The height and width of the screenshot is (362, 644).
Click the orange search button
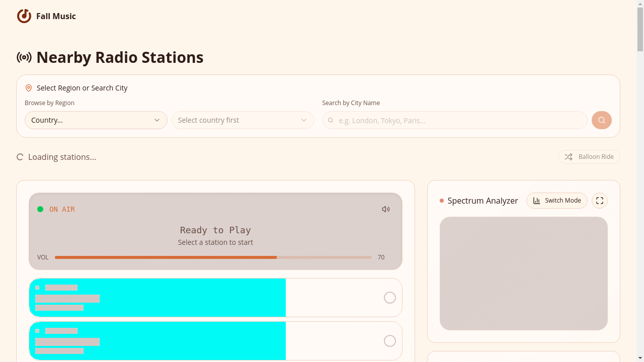(x=602, y=120)
